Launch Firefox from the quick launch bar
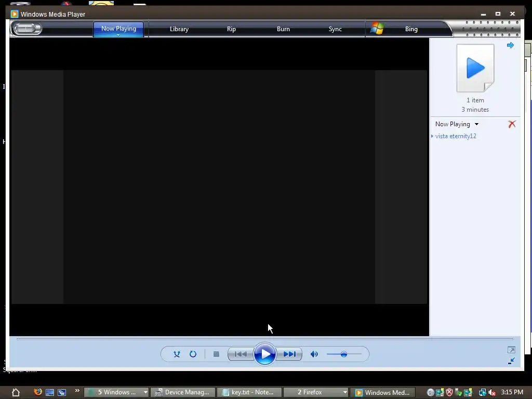 coord(37,392)
